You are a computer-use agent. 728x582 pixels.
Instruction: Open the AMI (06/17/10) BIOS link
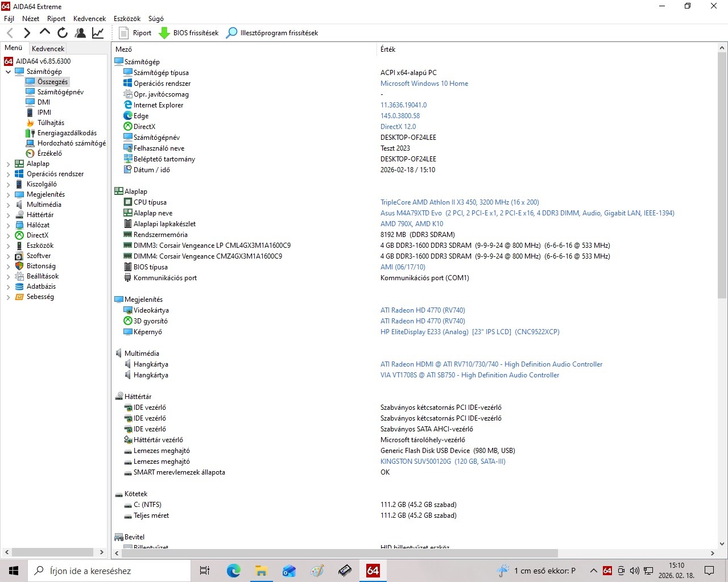tap(403, 267)
